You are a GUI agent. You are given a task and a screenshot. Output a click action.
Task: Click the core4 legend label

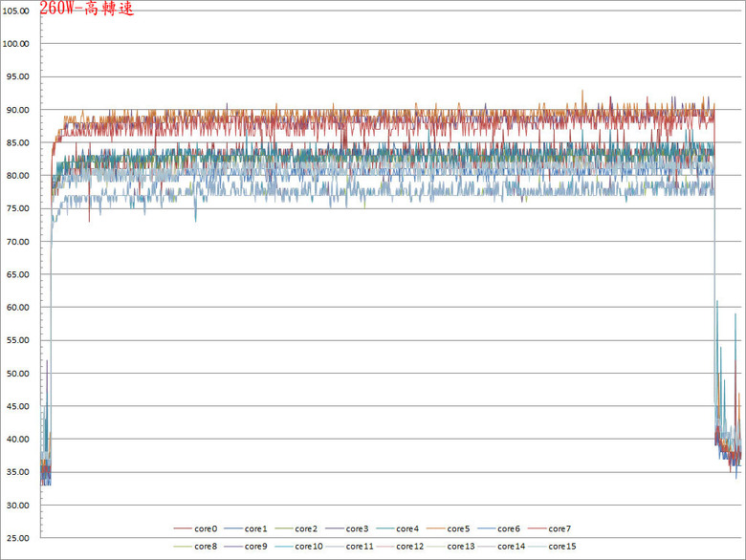click(407, 528)
